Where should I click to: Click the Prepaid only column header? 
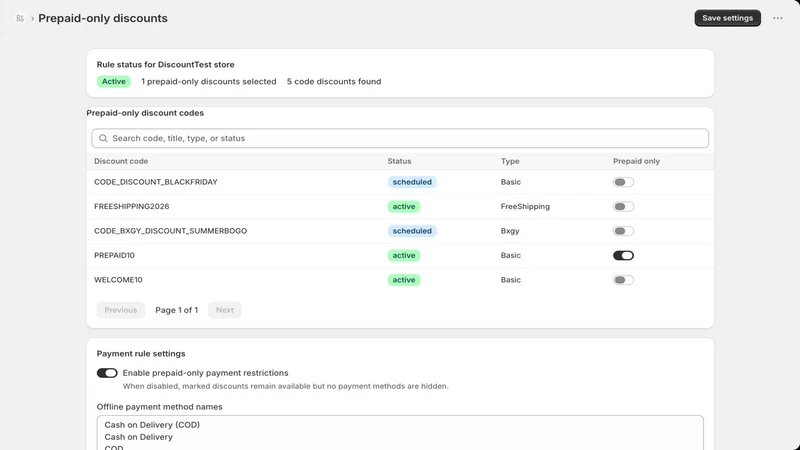click(x=636, y=161)
